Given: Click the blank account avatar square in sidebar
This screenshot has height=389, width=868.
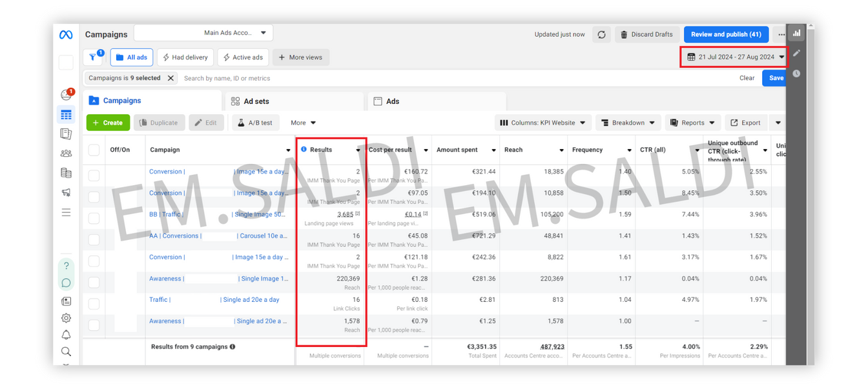Looking at the screenshot, I should click(x=66, y=63).
